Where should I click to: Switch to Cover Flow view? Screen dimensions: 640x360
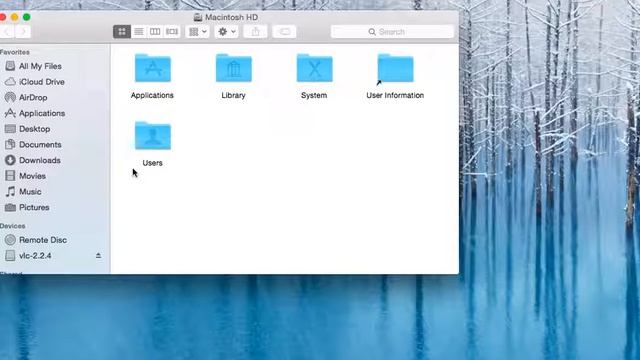tap(172, 32)
